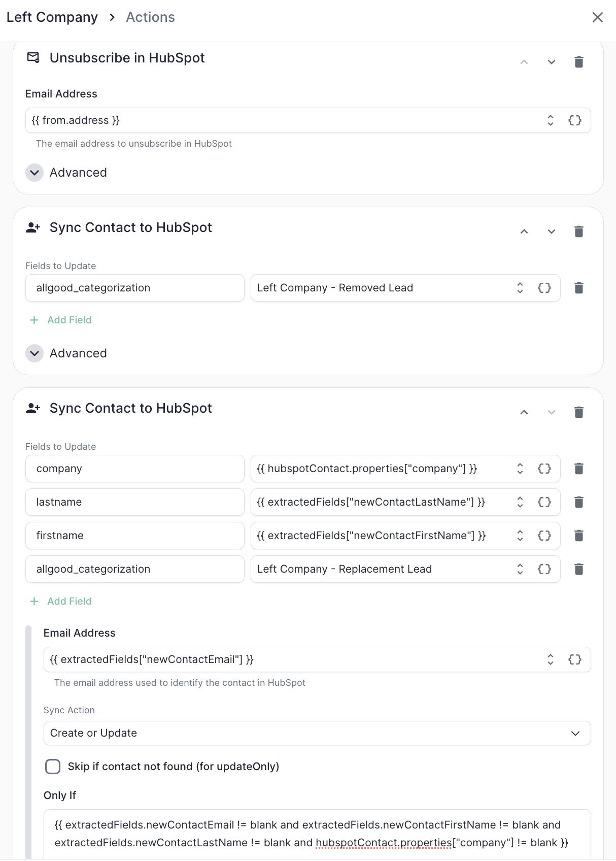This screenshot has height=861, width=616.
Task: Delete the lastname field row
Action: tap(578, 502)
